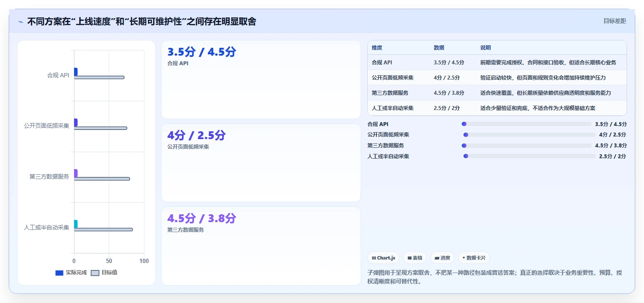Open the 4.5分 / 3.8分 第三方数据服务 card
The width and height of the screenshot is (644, 303).
[261, 246]
